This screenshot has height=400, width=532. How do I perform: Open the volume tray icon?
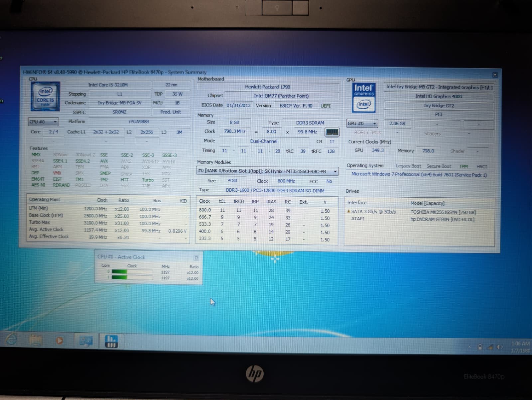[x=499, y=347]
